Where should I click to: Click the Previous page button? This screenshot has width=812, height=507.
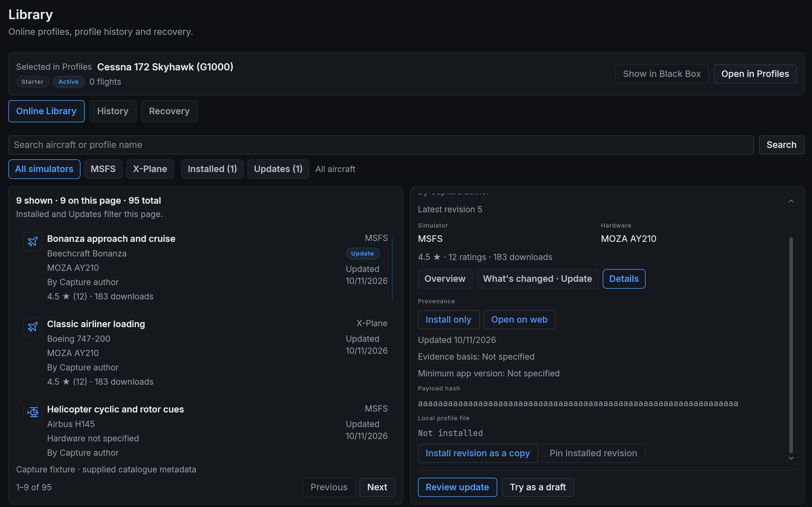329,487
